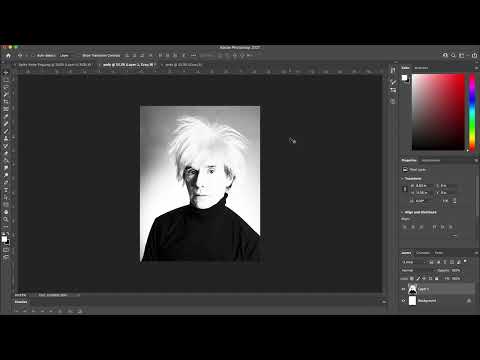The width and height of the screenshot is (480, 360).
Task: Open the Layers panel menu
Action: pos(476,253)
